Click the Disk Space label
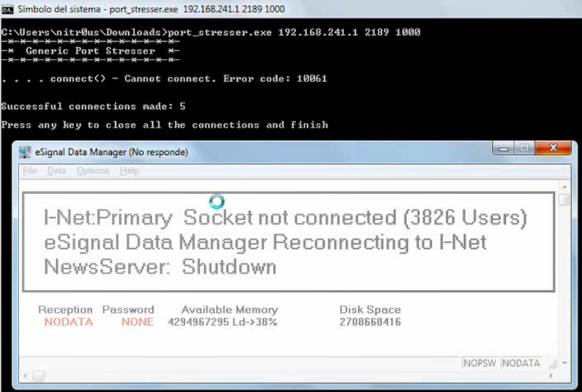This screenshot has width=582, height=392. pos(370,310)
